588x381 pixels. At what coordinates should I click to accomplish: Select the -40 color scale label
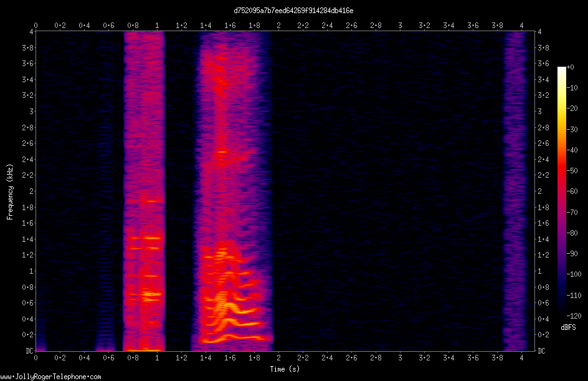572,150
